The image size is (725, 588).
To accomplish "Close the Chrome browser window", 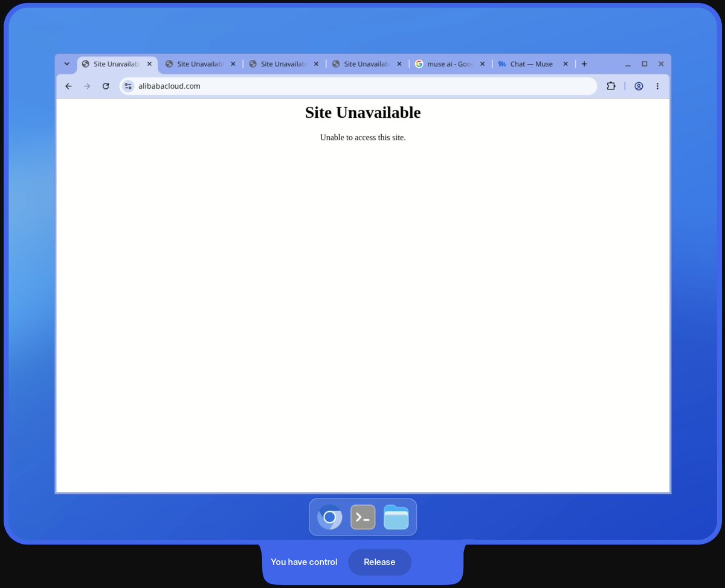I will tap(661, 64).
